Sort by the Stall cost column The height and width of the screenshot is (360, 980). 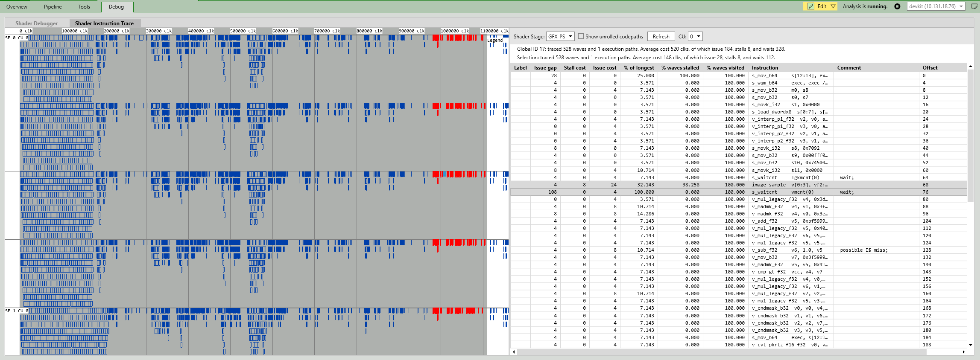pos(575,68)
